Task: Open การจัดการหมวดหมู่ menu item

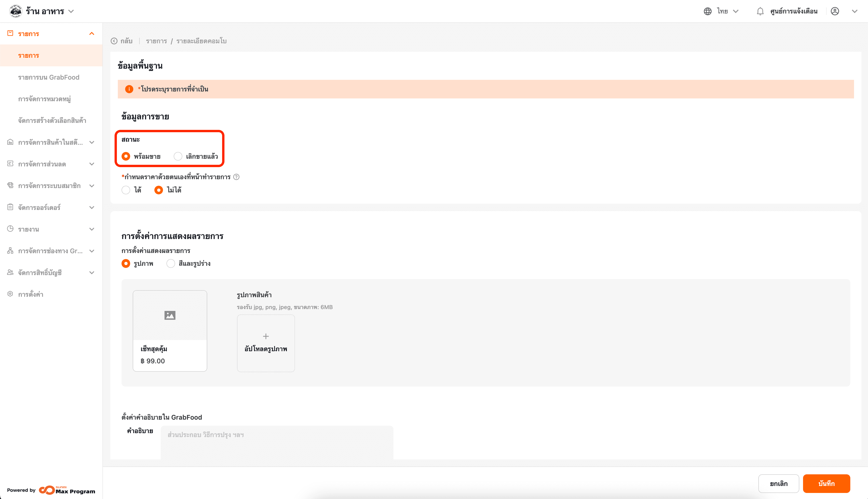Action: [44, 99]
